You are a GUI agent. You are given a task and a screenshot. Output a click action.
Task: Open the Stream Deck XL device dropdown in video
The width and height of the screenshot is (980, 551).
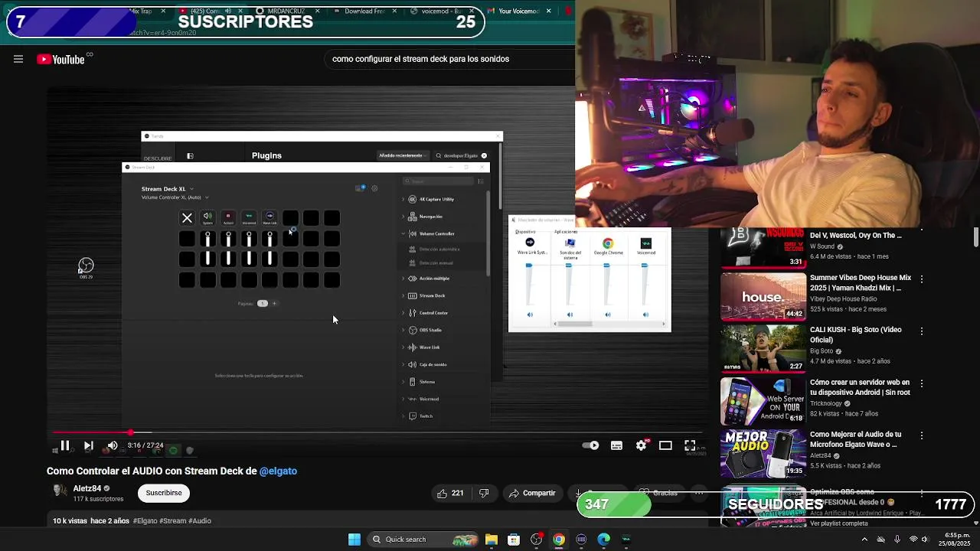coord(167,189)
